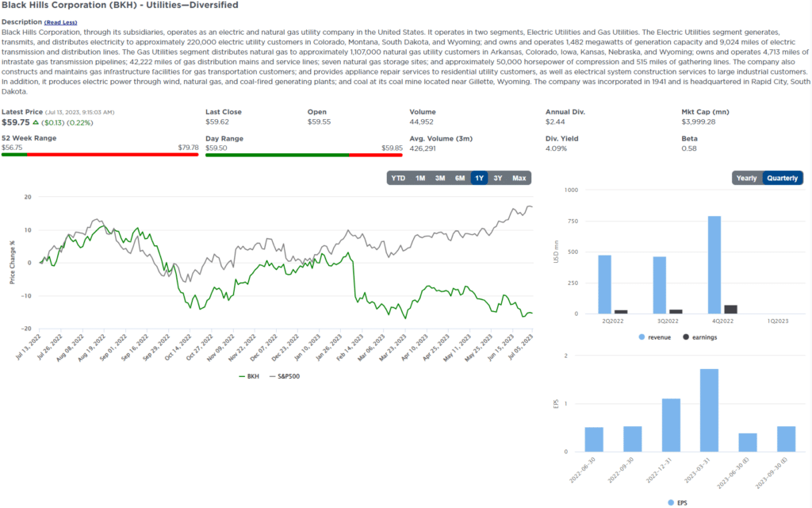Click the Last Close value $59.62
This screenshot has height=508, width=812.
coord(217,121)
